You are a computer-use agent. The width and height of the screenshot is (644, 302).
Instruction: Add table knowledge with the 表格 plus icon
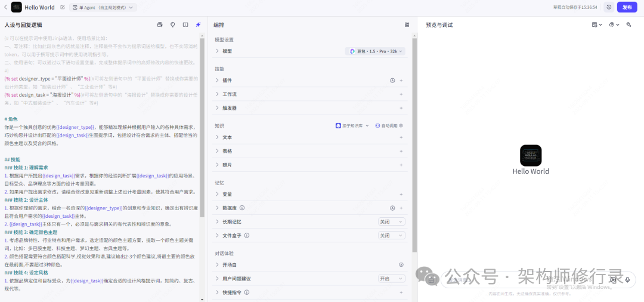point(401,151)
